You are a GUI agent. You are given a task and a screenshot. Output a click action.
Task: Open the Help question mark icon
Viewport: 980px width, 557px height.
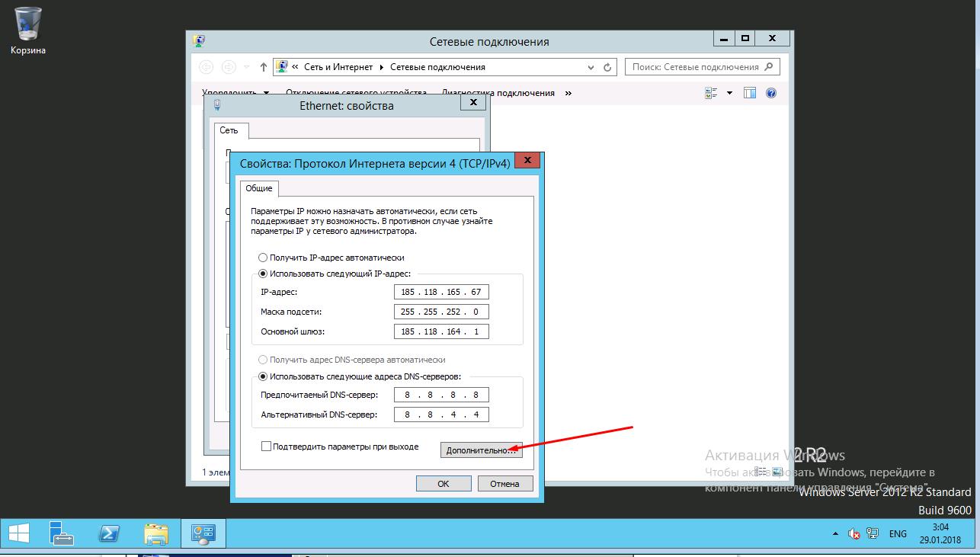770,93
